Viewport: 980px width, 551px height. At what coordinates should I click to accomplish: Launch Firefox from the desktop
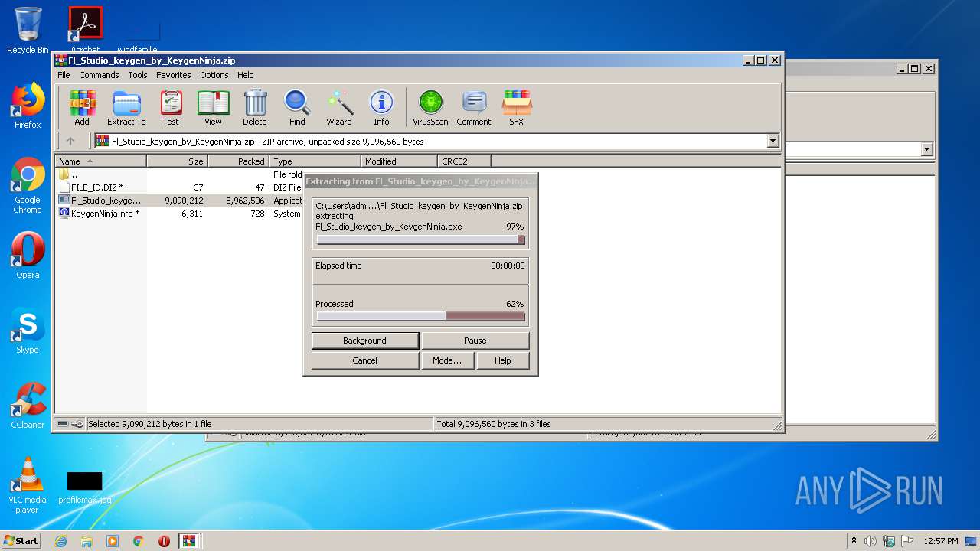pos(28,106)
